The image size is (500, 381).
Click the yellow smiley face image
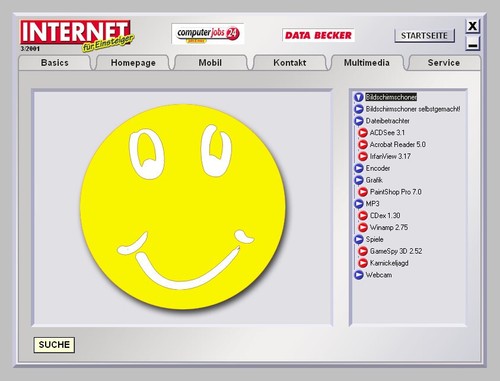[183, 207]
